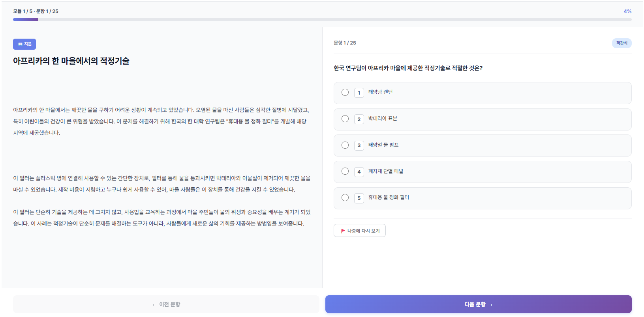644x317 pixels.
Task: Click second paragraph starting 이 필터는 플라스틱 병에
Action: point(162,184)
